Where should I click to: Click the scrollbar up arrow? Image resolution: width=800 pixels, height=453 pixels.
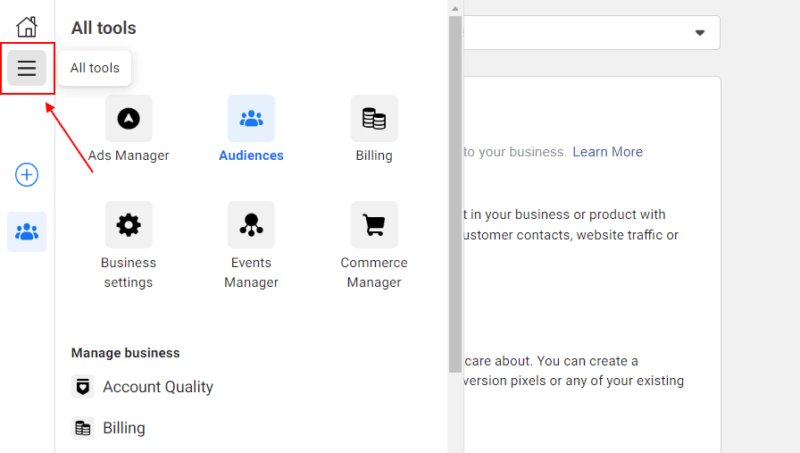[455, 8]
